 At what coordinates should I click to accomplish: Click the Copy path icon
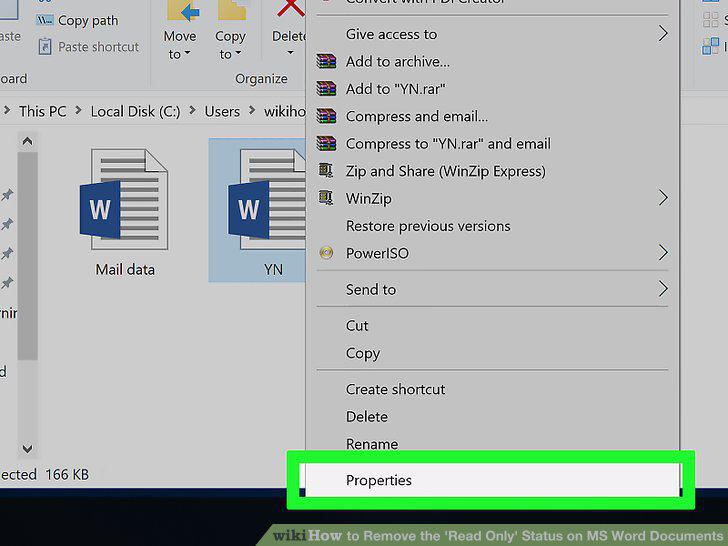[x=45, y=20]
